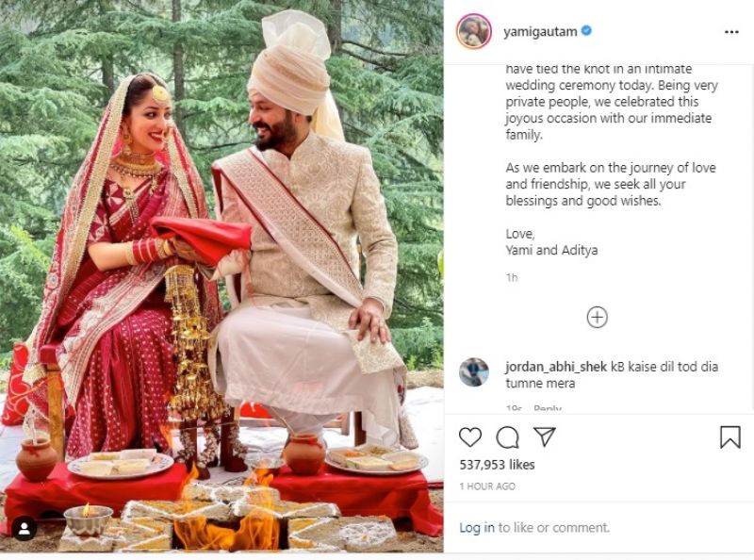
Task: Load more comments with plus circle
Action: click(x=598, y=318)
